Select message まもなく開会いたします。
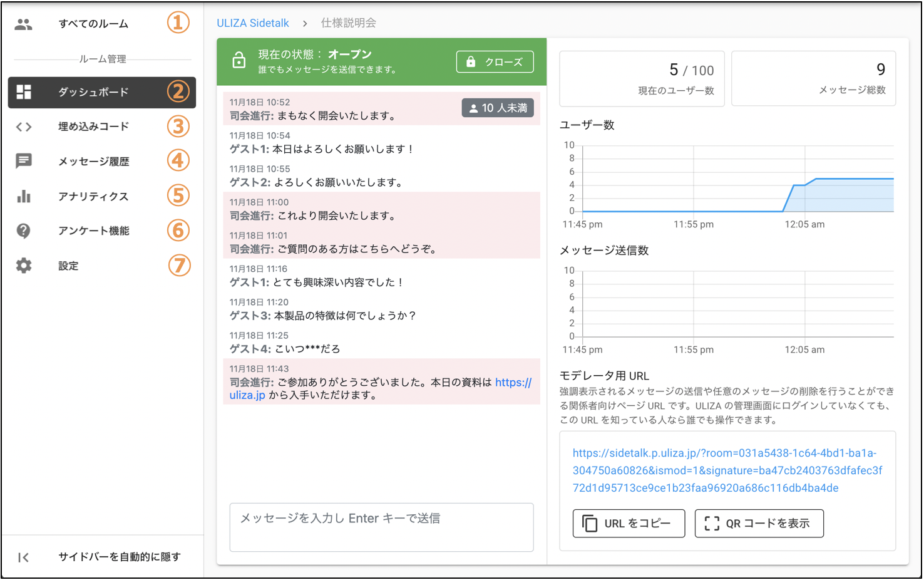 click(381, 109)
